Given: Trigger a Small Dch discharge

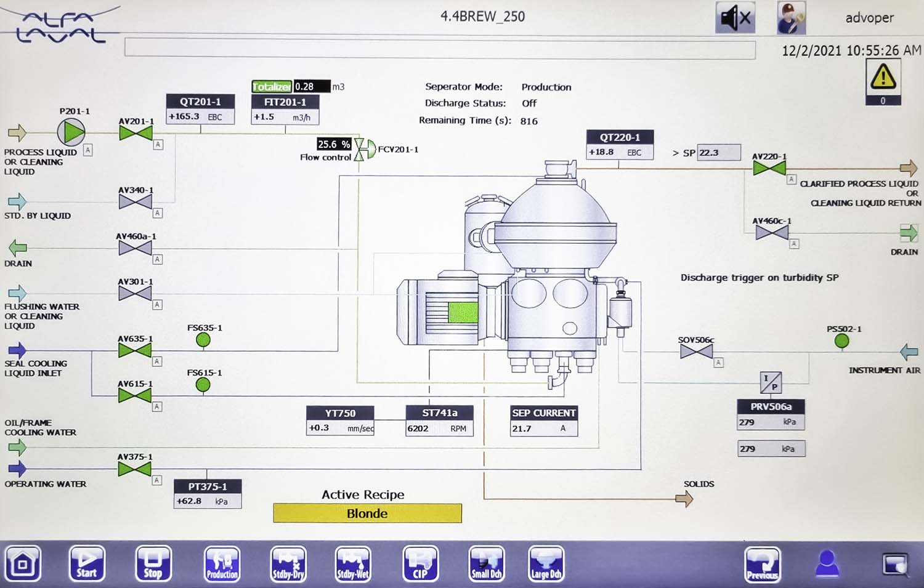Looking at the screenshot, I should tap(486, 563).
